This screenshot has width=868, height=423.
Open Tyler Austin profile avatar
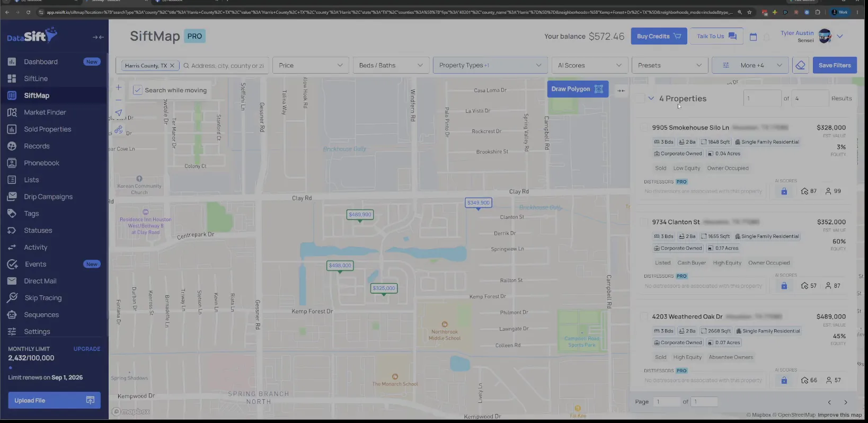(x=825, y=36)
